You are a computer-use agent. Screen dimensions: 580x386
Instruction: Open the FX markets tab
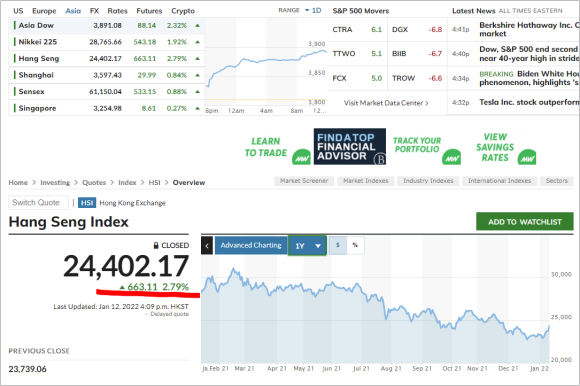point(94,11)
